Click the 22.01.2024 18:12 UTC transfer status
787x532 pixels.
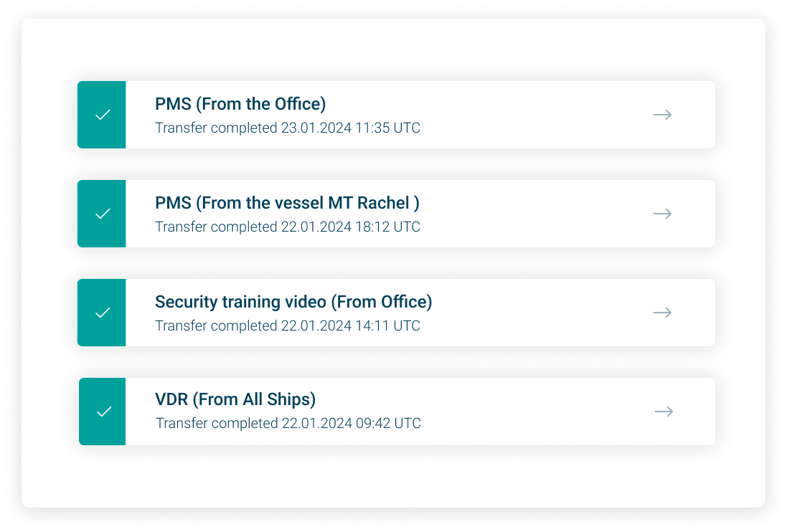pos(288,227)
